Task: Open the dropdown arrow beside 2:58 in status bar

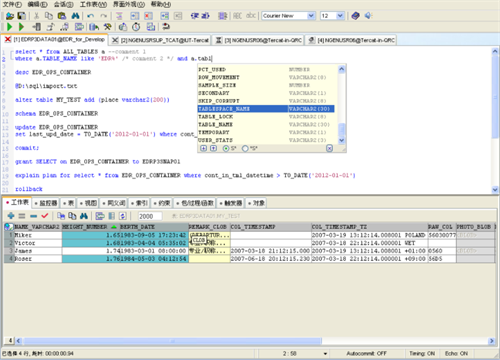Action: (x=325, y=353)
